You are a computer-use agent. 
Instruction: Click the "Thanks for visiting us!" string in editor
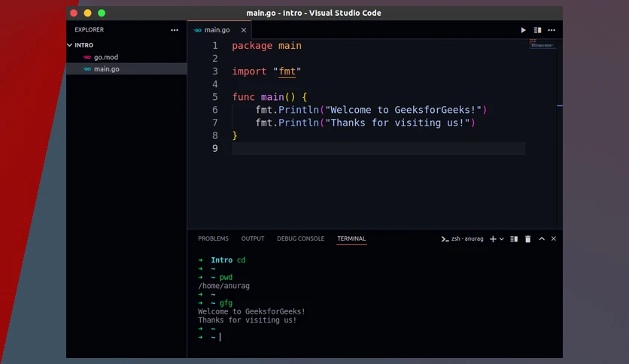click(397, 123)
